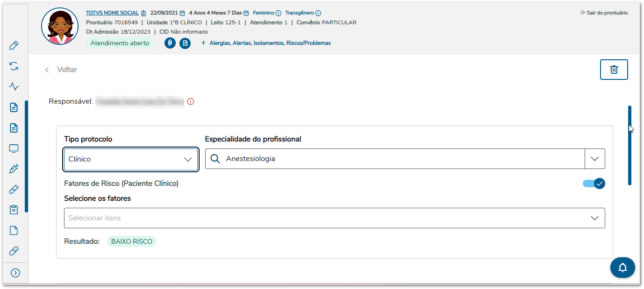Viewport: 644px width, 289px height.
Task: Expand the Especialidade do profissional dropdown arrow
Action: pyautogui.click(x=594, y=159)
